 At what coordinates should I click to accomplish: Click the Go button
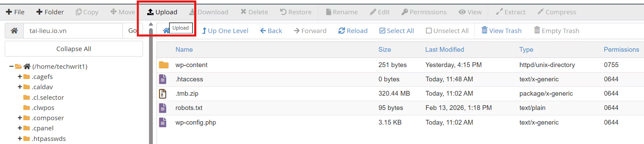[132, 31]
